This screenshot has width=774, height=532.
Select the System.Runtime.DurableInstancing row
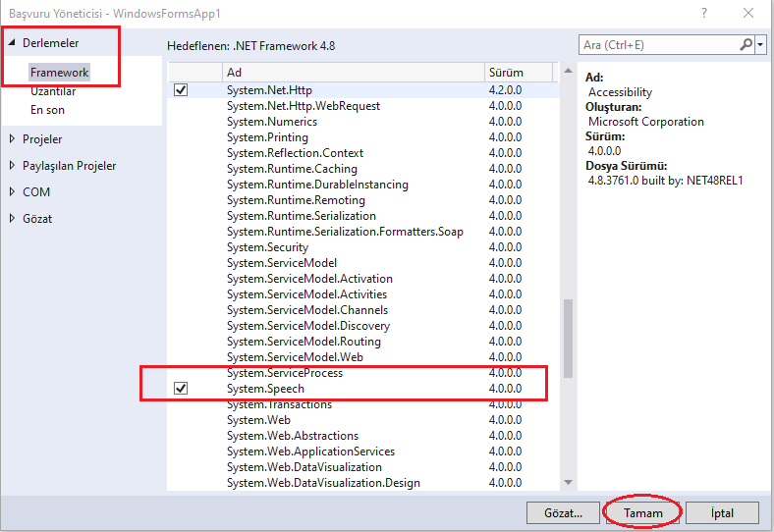(x=362, y=185)
